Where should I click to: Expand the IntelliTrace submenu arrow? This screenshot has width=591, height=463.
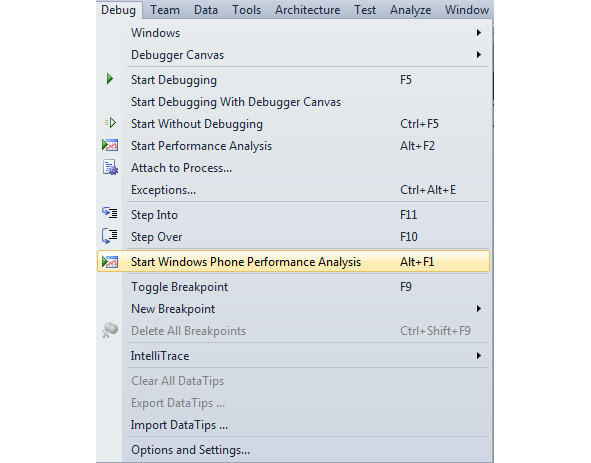(x=479, y=356)
